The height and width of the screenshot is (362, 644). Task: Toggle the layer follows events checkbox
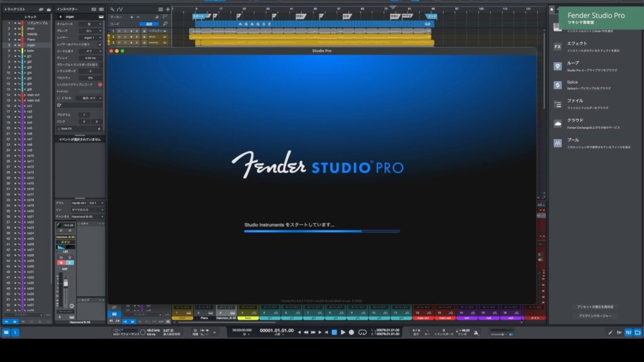100,44
